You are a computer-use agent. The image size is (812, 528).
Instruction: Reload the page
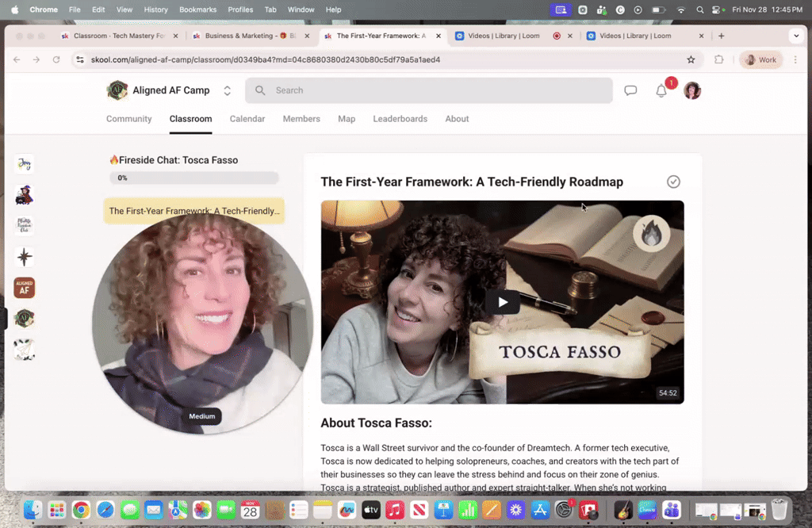pos(56,59)
